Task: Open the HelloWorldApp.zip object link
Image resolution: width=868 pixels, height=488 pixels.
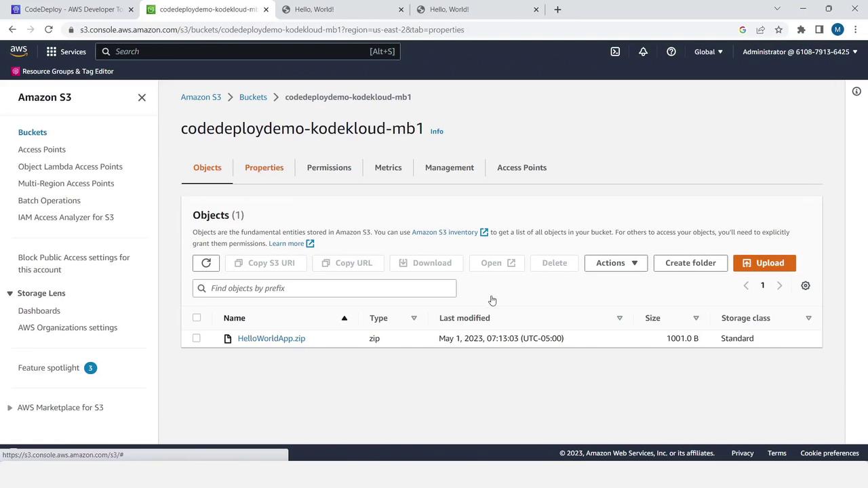Action: tap(271, 338)
